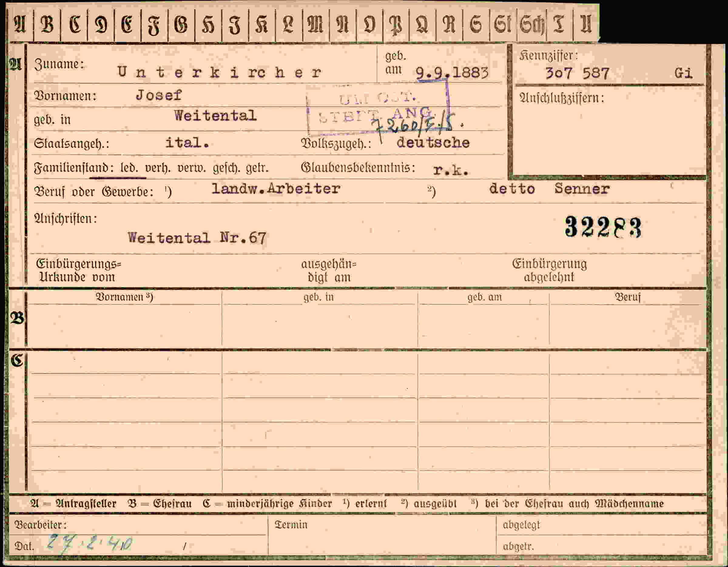
Task: Click the Kennziffer number "307 587"
Action: (578, 73)
